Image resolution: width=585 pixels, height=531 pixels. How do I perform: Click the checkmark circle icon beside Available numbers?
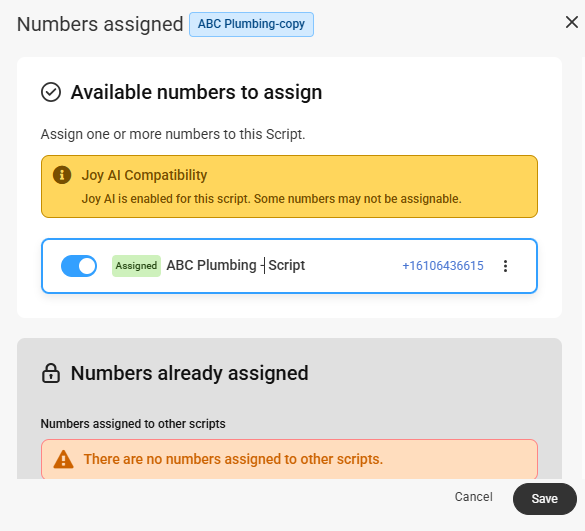pyautogui.click(x=51, y=92)
